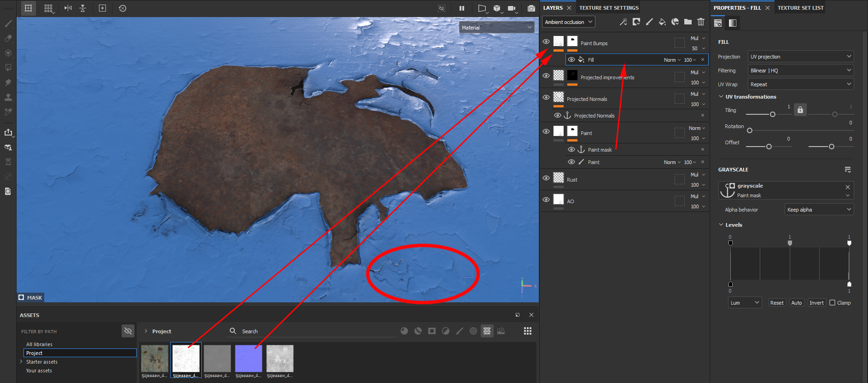Enable the Clamp checkbox
This screenshot has height=383, width=868.
[x=832, y=303]
